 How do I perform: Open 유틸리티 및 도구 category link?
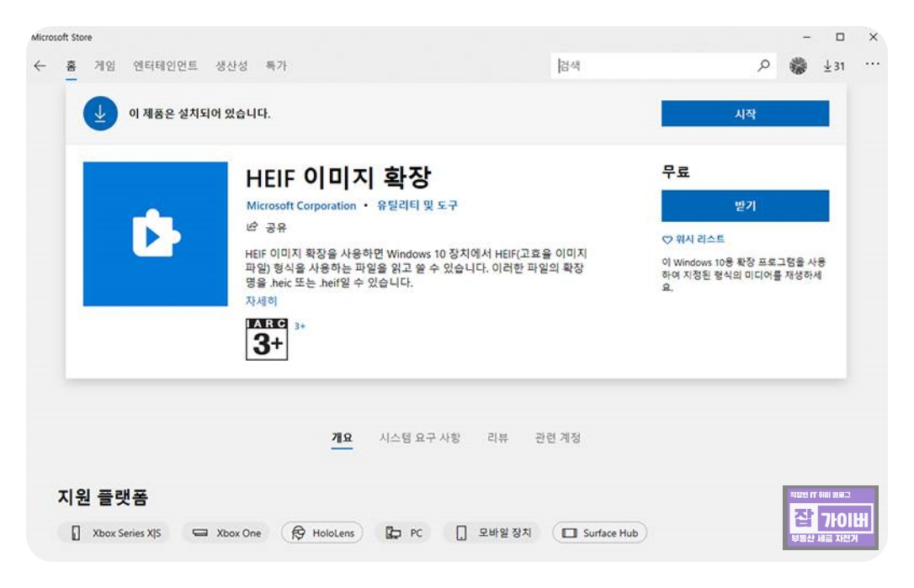[x=417, y=205]
